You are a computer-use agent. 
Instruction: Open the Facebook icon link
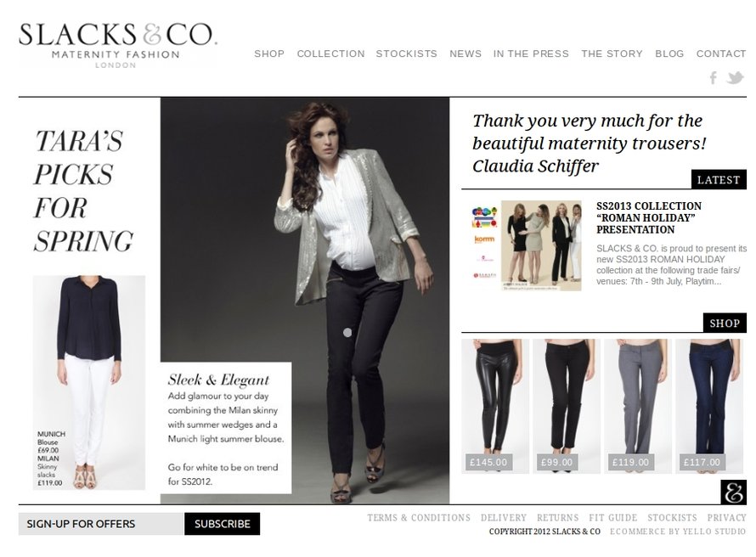[714, 77]
